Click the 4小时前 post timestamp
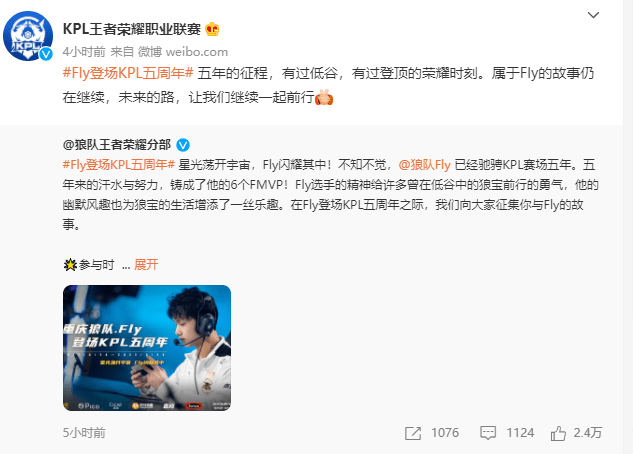Image resolution: width=633 pixels, height=454 pixels. click(84, 52)
